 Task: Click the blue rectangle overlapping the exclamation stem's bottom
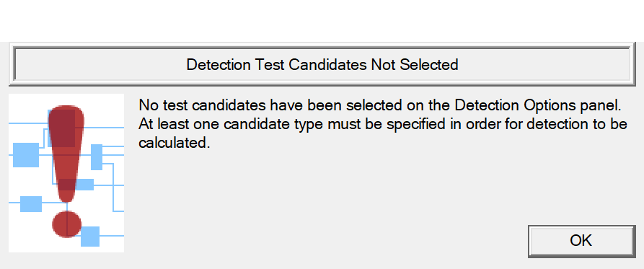(x=84, y=185)
